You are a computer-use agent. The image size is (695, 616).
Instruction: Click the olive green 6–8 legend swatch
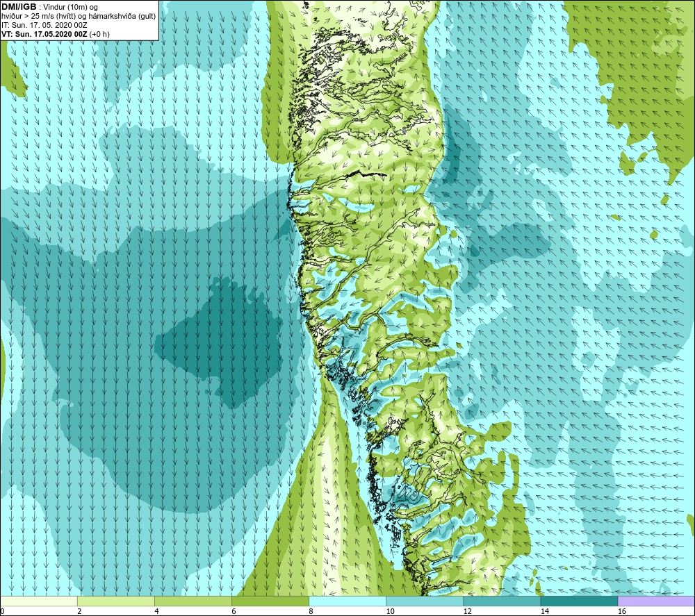click(270, 601)
